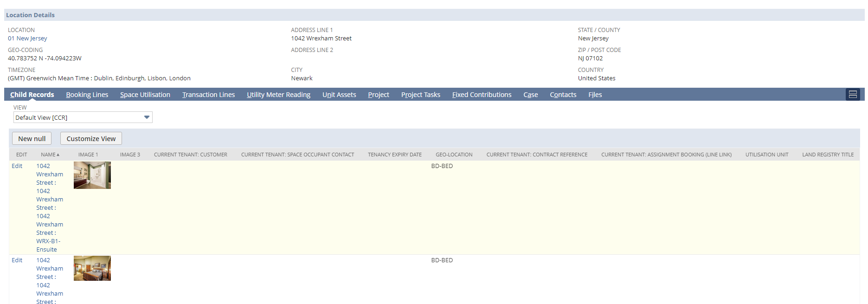Image resolution: width=868 pixels, height=304 pixels.
Task: Select the 1042 Wrexham Street address text
Action: tap(321, 39)
